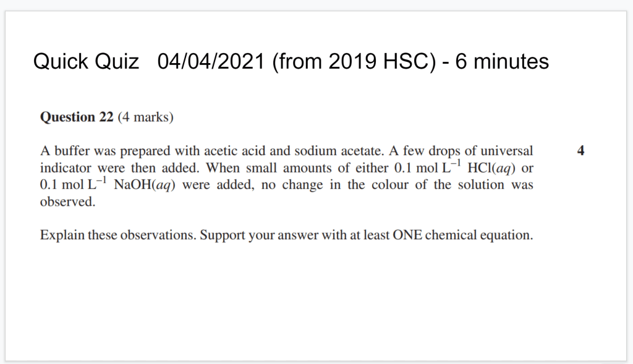Click the bold "Question 22" heading
This screenshot has height=364, width=633.
pos(77,117)
